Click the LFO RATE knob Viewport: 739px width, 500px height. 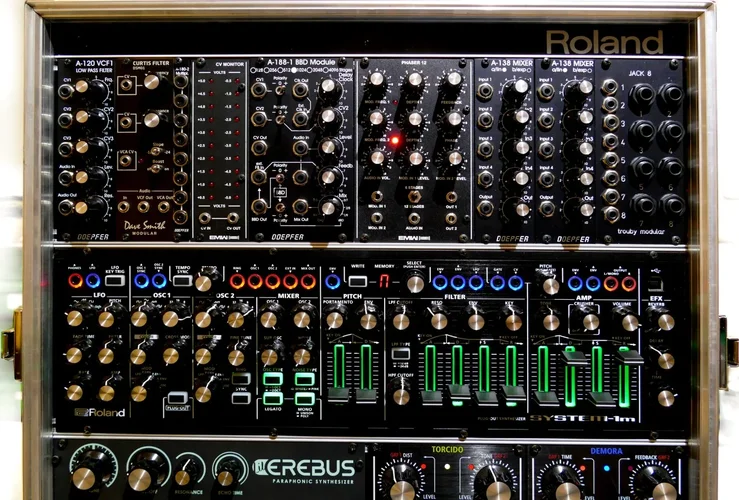point(74,393)
